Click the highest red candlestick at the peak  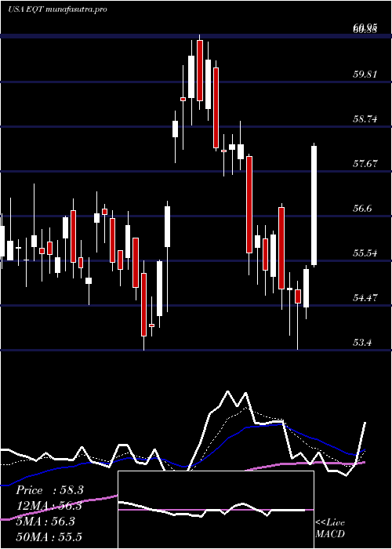200,71
